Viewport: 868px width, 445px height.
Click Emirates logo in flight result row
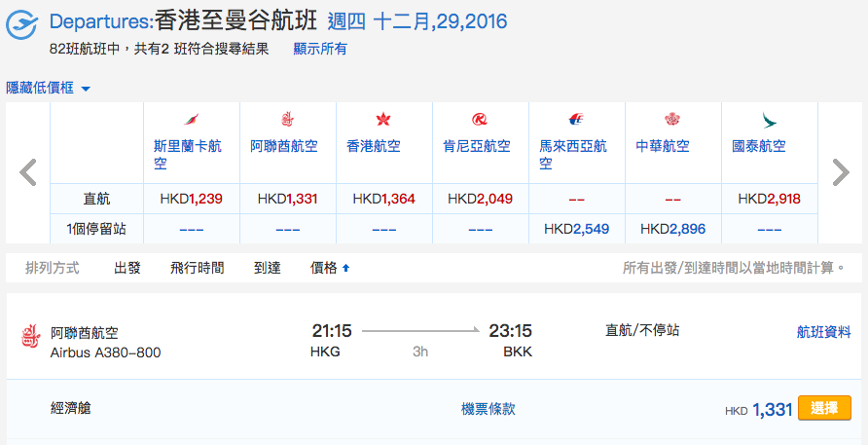pyautogui.click(x=31, y=336)
